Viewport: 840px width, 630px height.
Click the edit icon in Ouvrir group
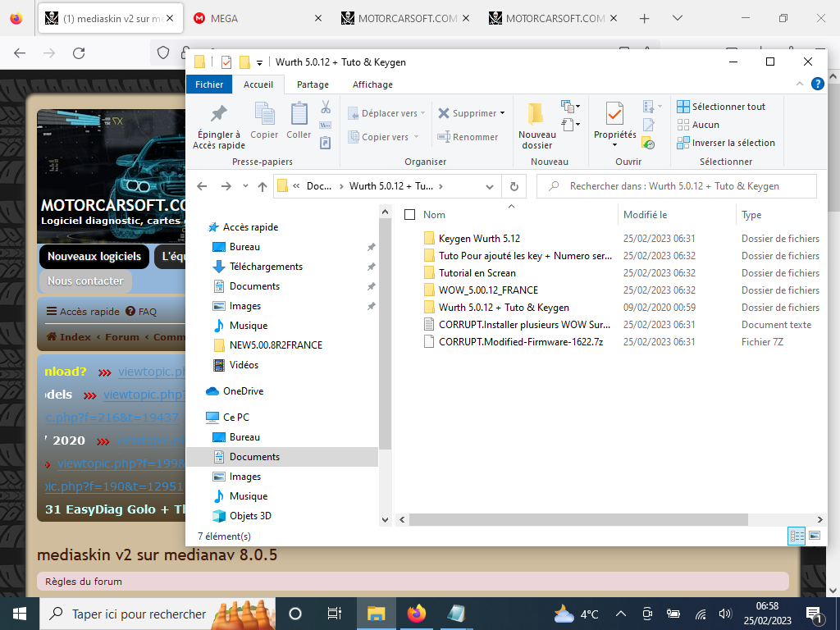click(648, 125)
